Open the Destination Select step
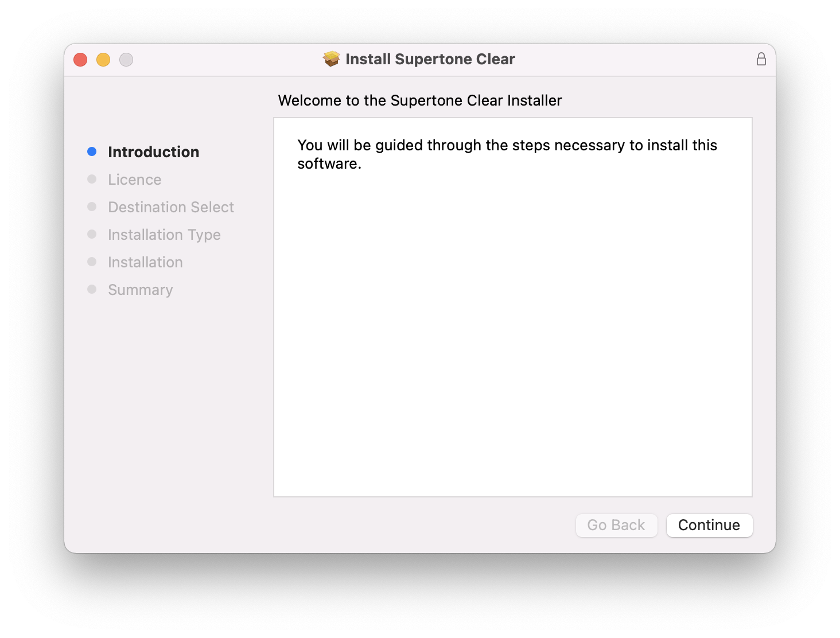Viewport: 840px width, 638px height. pos(170,207)
